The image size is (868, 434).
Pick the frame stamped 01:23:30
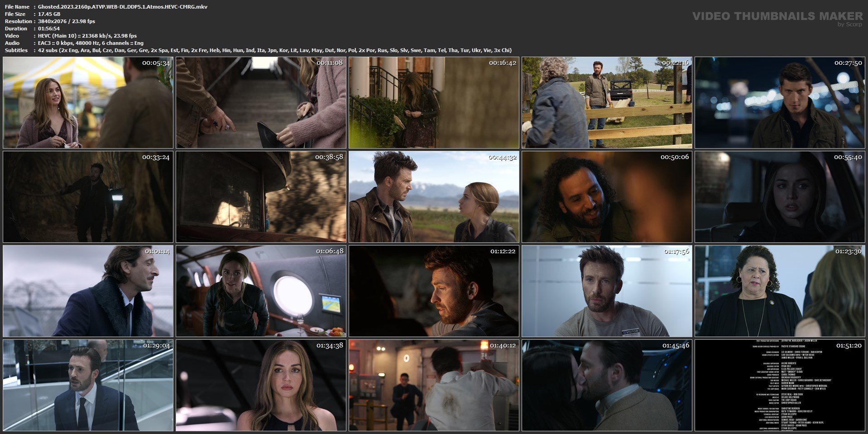(x=780, y=291)
